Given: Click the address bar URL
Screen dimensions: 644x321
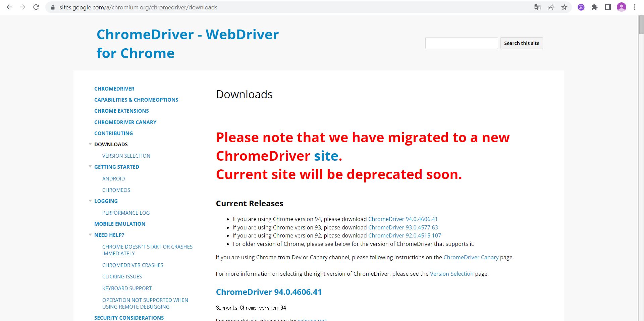Looking at the screenshot, I should point(138,7).
